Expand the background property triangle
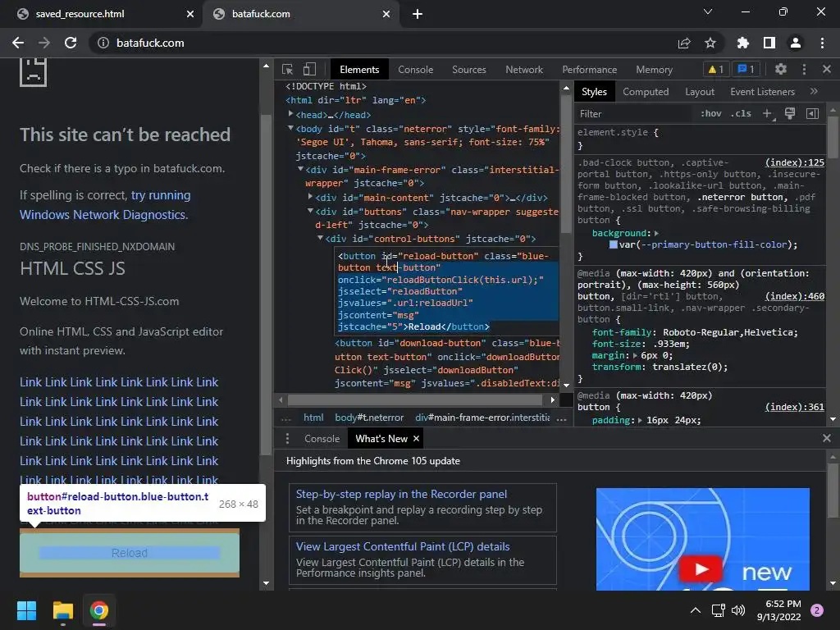Image resolution: width=840 pixels, height=630 pixels. (x=656, y=234)
